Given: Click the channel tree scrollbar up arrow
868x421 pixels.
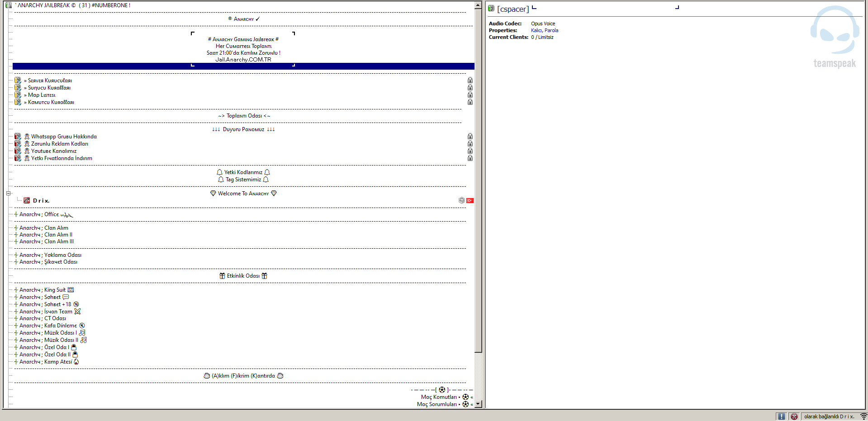Looking at the screenshot, I should coord(478,5).
